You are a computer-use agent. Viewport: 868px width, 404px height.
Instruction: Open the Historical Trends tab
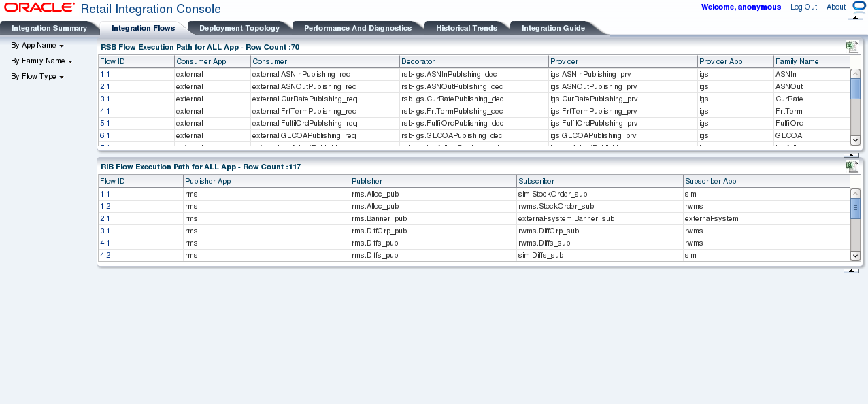pos(467,29)
